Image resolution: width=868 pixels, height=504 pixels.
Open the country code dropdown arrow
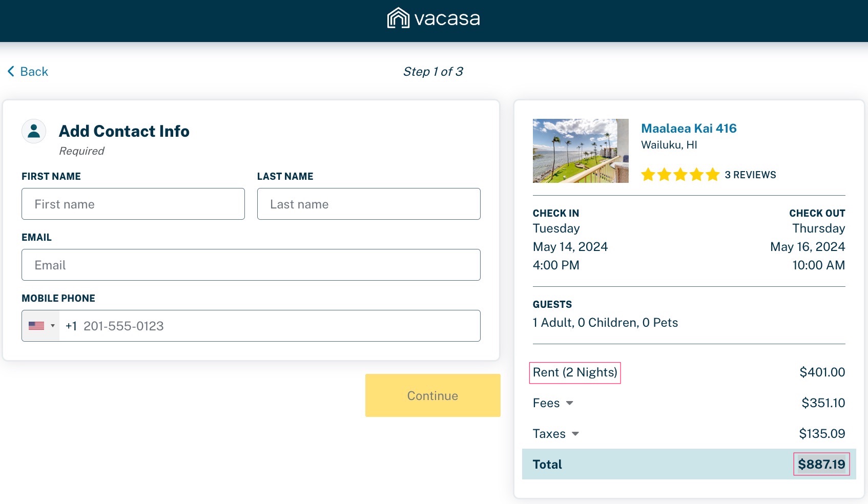point(53,326)
